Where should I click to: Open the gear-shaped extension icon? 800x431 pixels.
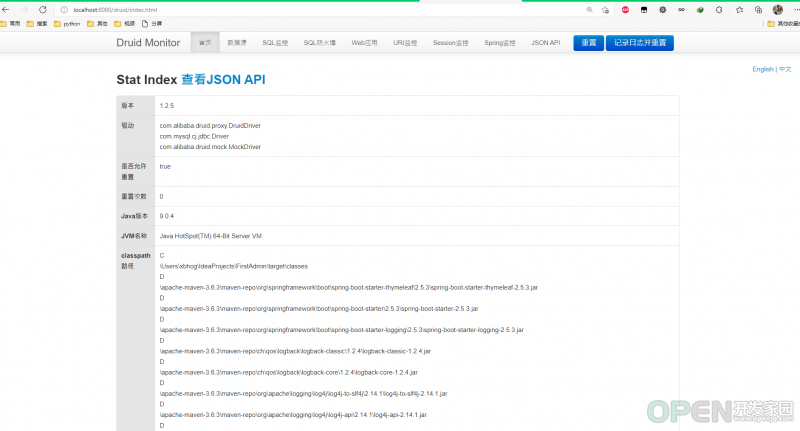pyautogui.click(x=662, y=10)
